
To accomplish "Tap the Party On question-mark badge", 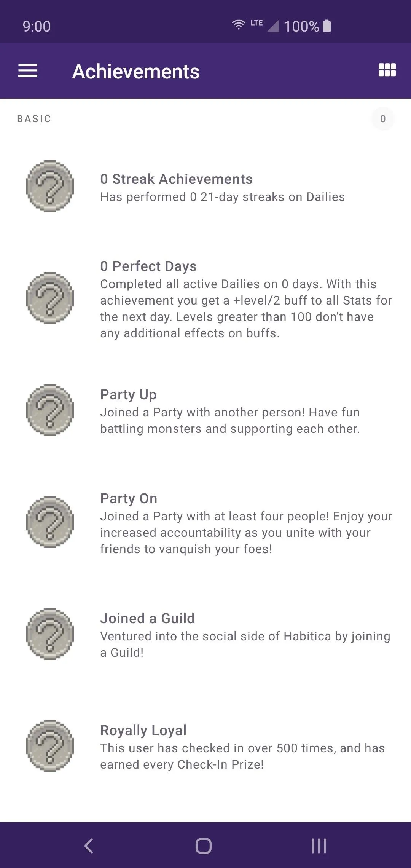I will coord(50,522).
